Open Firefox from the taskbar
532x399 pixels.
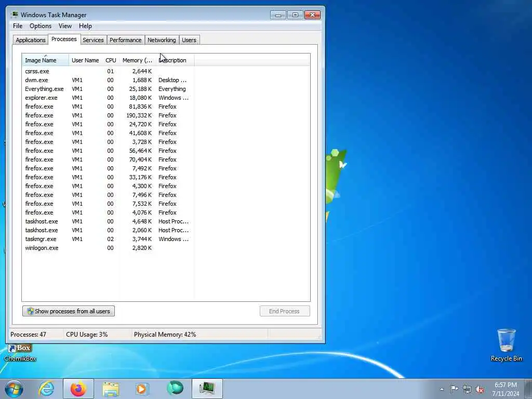pos(78,389)
